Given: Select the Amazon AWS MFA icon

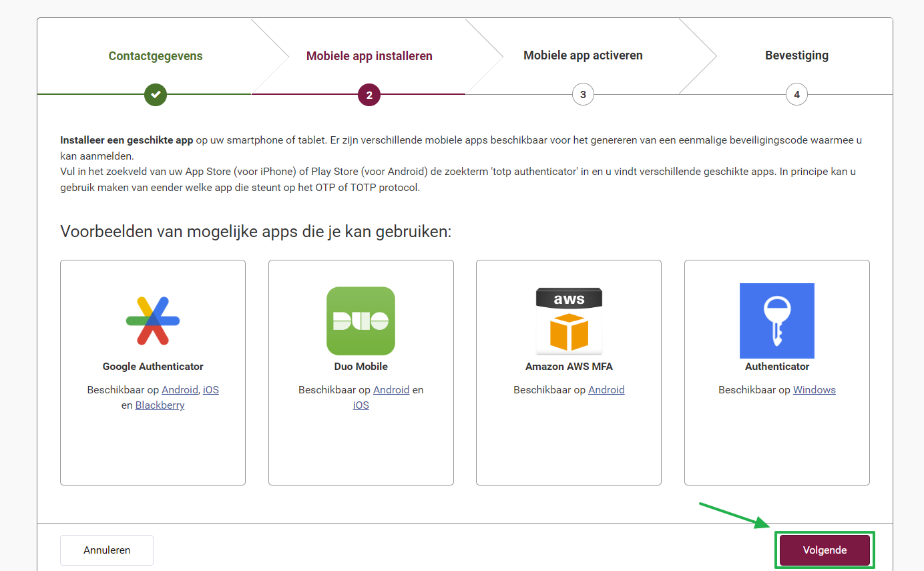Looking at the screenshot, I should click(x=568, y=321).
